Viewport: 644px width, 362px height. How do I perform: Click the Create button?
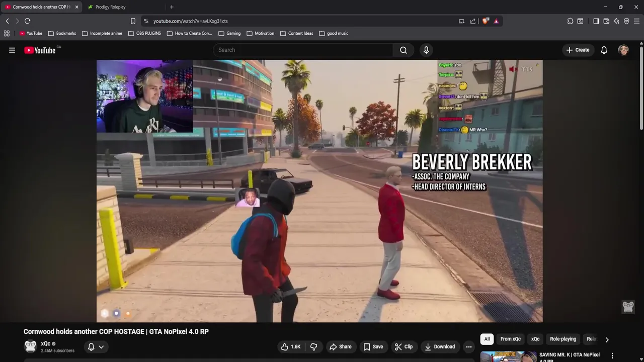point(578,50)
